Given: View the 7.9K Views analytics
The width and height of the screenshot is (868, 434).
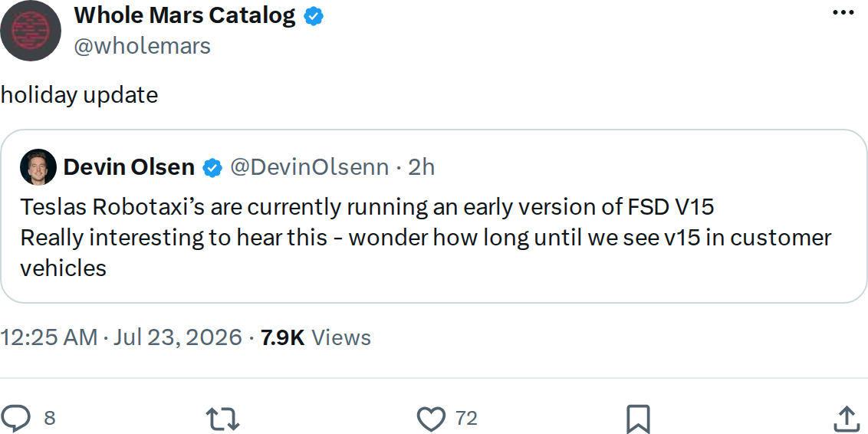Looking at the screenshot, I should point(316,337).
